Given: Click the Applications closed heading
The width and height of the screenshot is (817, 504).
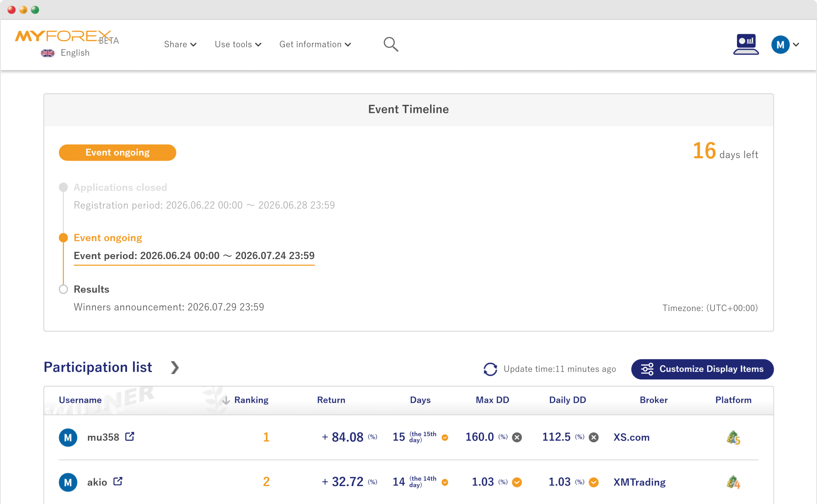Looking at the screenshot, I should (x=120, y=187).
